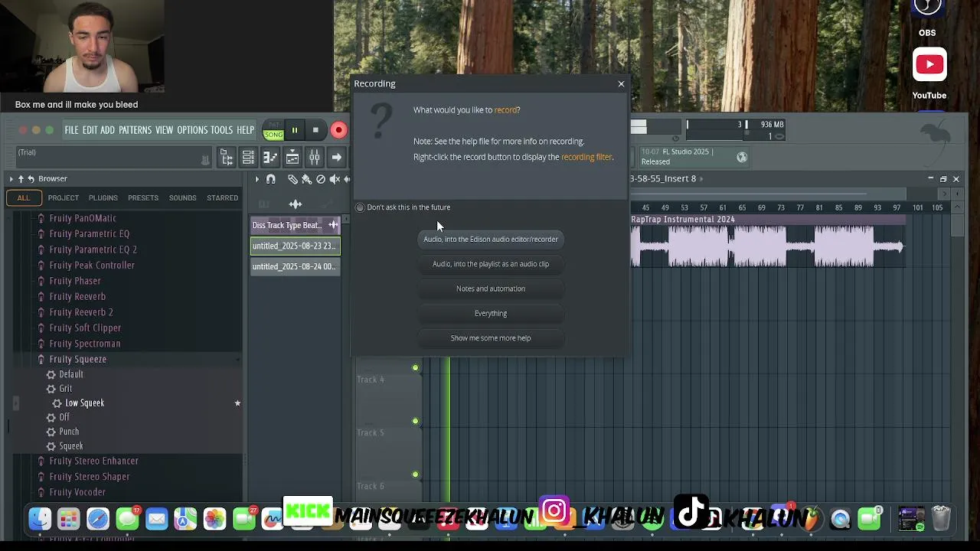The height and width of the screenshot is (551, 980).
Task: Open the channel rack icon
Action: (x=248, y=158)
